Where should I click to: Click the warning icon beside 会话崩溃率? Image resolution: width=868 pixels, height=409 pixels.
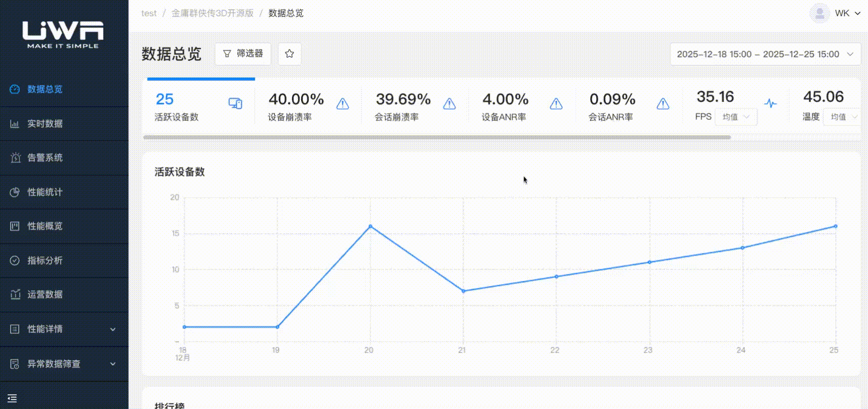(449, 104)
